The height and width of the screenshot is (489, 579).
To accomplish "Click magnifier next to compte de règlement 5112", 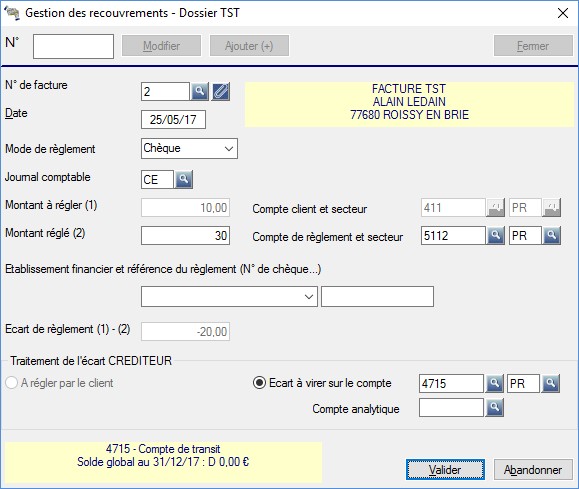I will [496, 236].
